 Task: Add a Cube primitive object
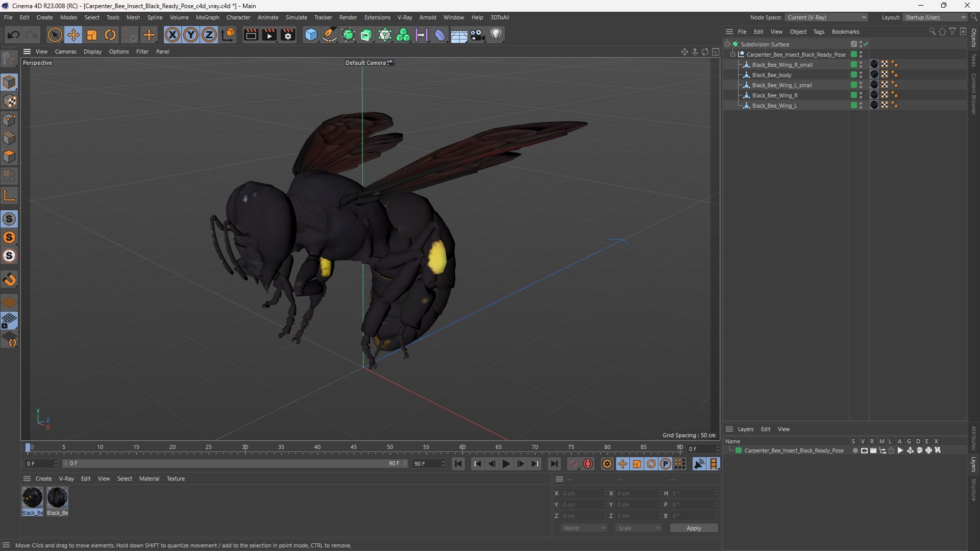[311, 35]
